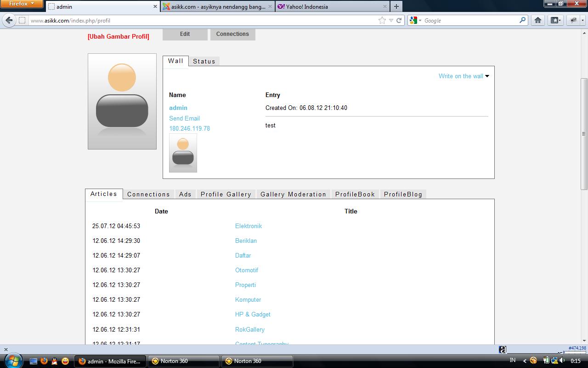The width and height of the screenshot is (588, 368).
Task: Open the Ads tab
Action: click(x=185, y=194)
